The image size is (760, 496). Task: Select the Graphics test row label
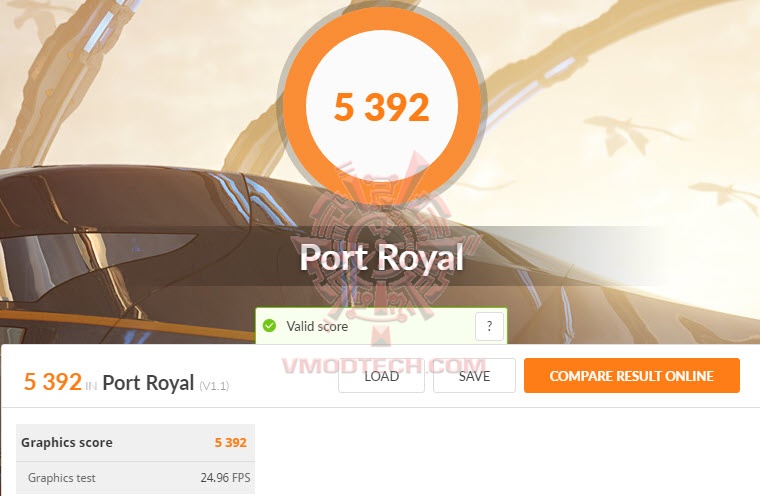62,478
